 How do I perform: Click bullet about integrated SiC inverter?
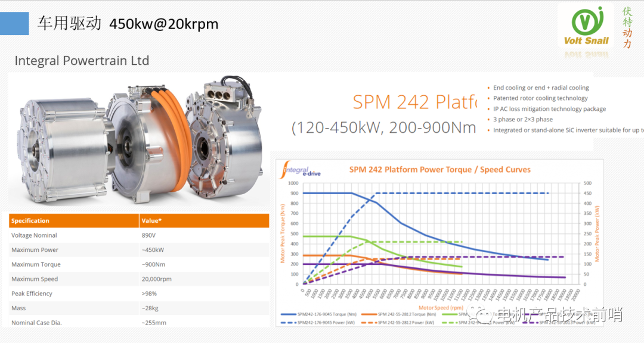pyautogui.click(x=568, y=130)
